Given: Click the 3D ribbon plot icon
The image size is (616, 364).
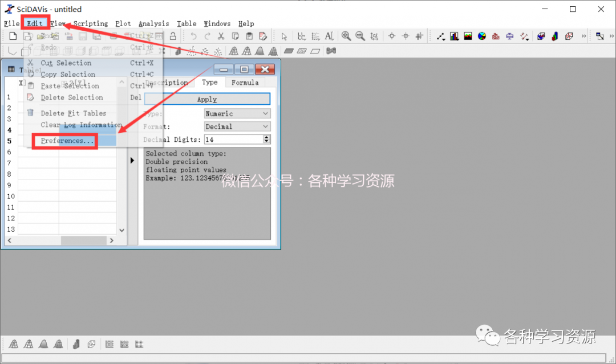Looking at the screenshot, I should tap(541, 36).
